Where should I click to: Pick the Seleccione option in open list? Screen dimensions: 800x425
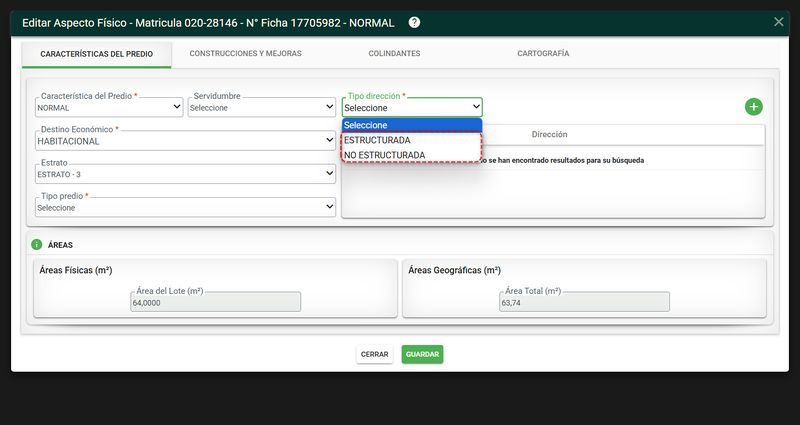click(x=412, y=125)
